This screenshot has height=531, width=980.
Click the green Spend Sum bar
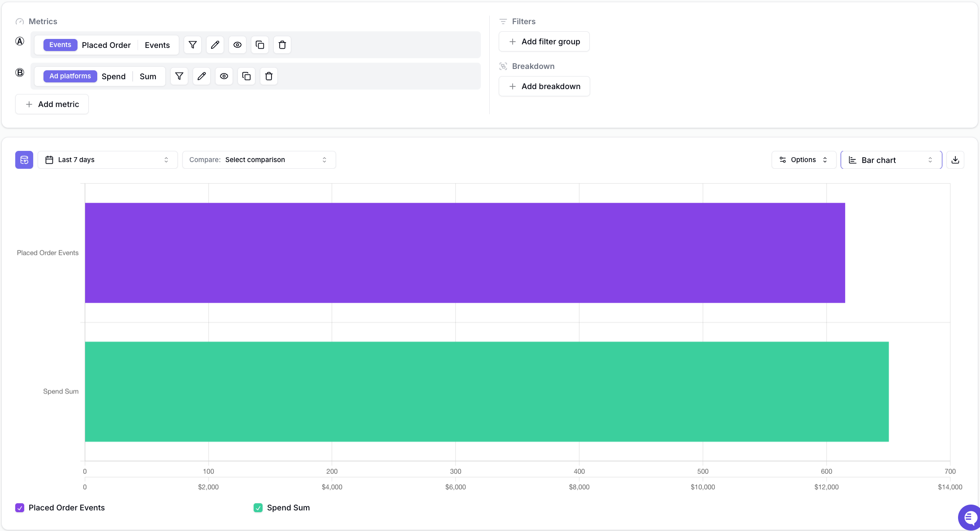pyautogui.click(x=487, y=392)
